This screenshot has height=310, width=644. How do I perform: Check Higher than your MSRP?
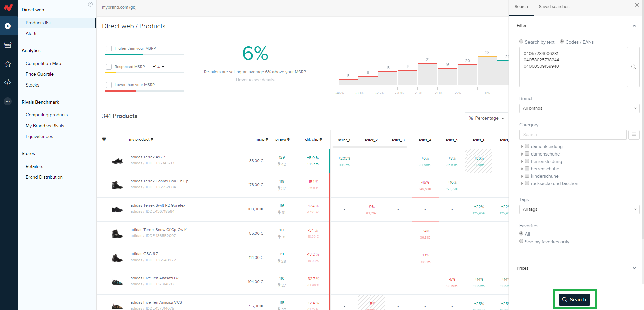(109, 48)
